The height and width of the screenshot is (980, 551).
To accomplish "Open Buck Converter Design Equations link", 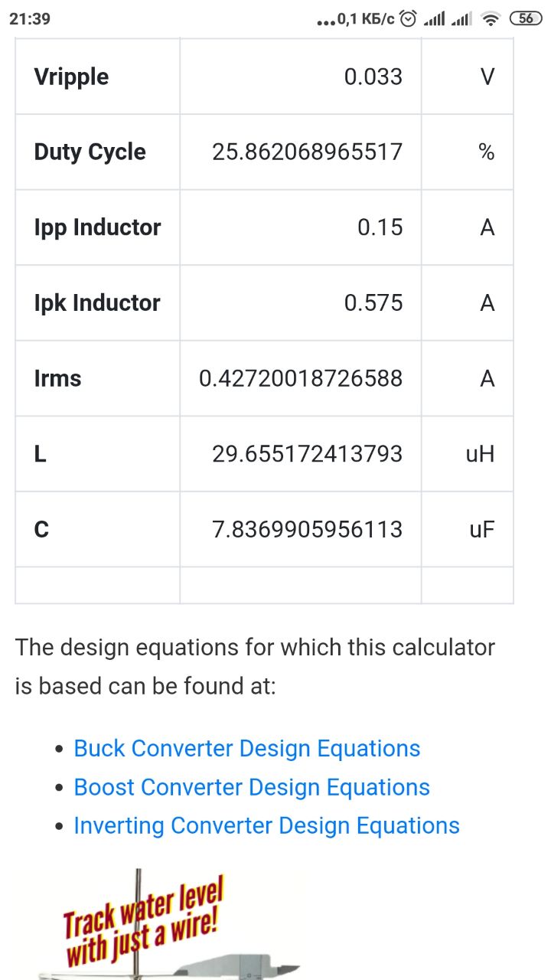I will [x=246, y=748].
